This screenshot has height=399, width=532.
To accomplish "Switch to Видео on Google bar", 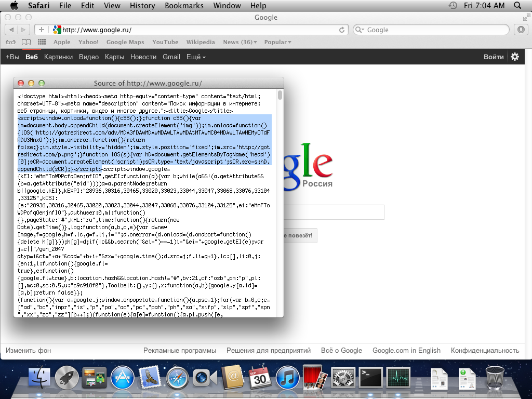I will point(89,57).
